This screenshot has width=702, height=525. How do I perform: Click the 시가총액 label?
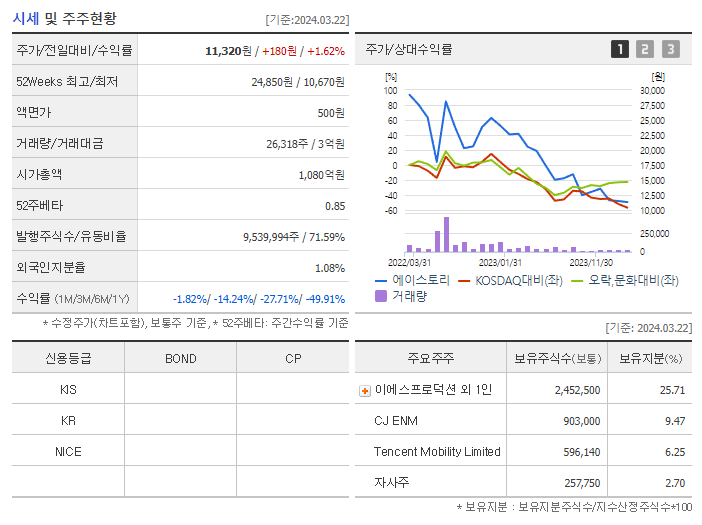tap(39, 174)
